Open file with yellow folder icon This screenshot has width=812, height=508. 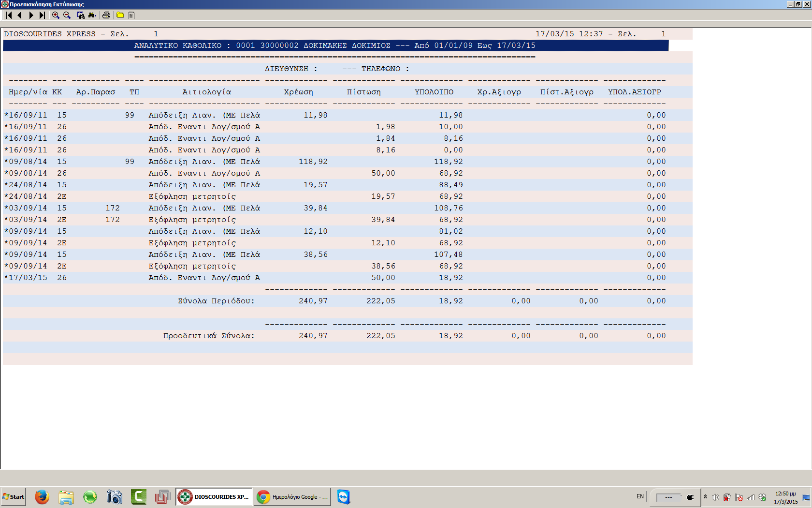120,15
